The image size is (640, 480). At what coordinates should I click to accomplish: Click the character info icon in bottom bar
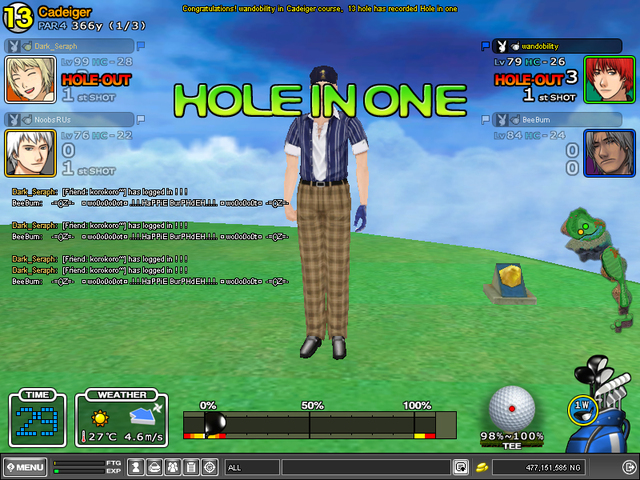click(137, 467)
